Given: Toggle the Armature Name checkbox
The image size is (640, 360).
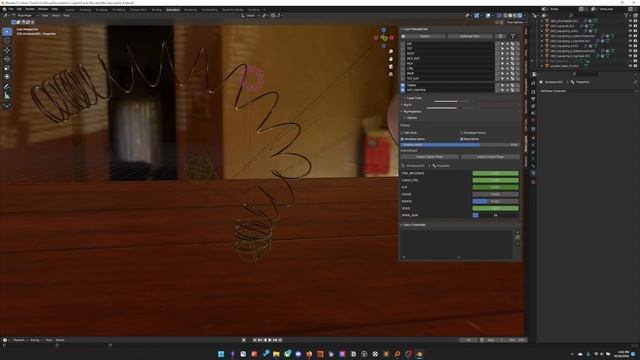Looking at the screenshot, I should (402, 139).
